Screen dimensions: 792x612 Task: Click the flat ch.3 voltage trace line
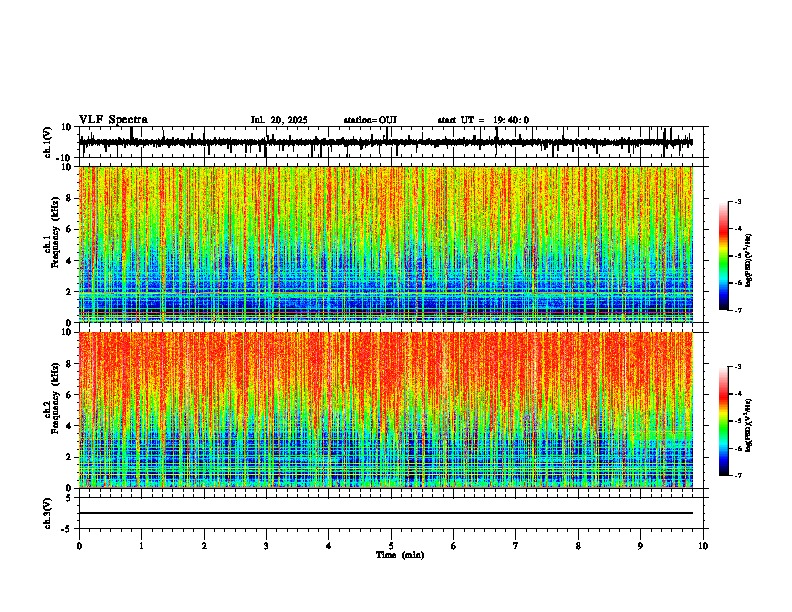[x=386, y=513]
